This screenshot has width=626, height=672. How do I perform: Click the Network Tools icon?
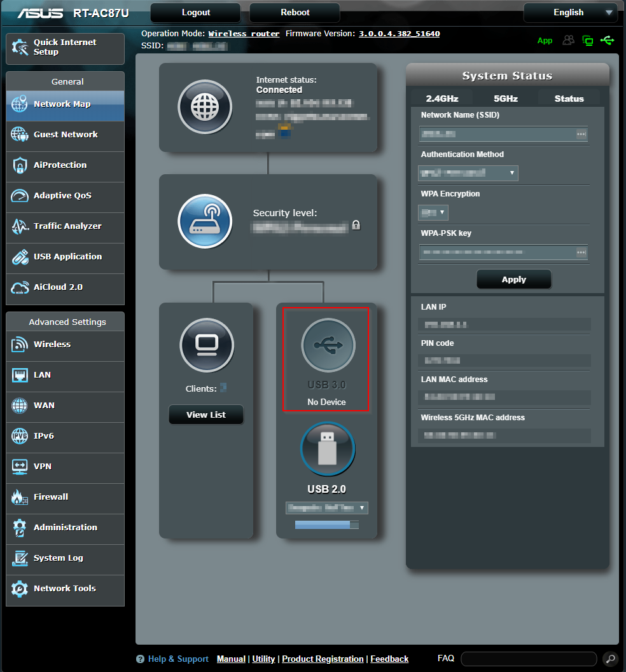(x=20, y=589)
